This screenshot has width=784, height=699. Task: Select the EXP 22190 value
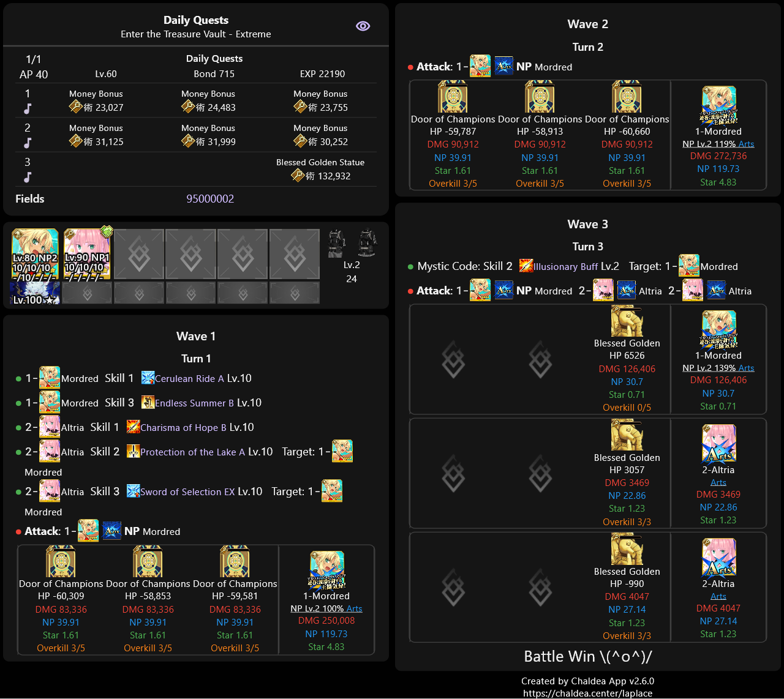pyautogui.click(x=322, y=74)
